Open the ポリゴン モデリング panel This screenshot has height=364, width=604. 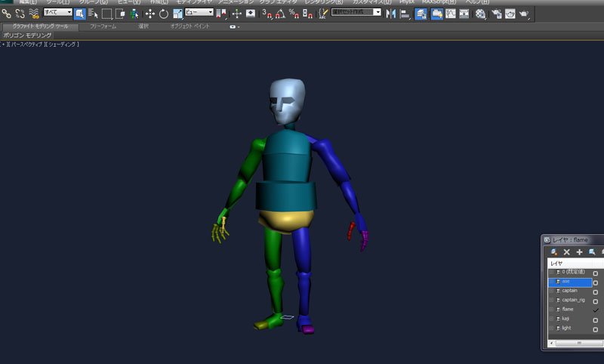click(27, 35)
